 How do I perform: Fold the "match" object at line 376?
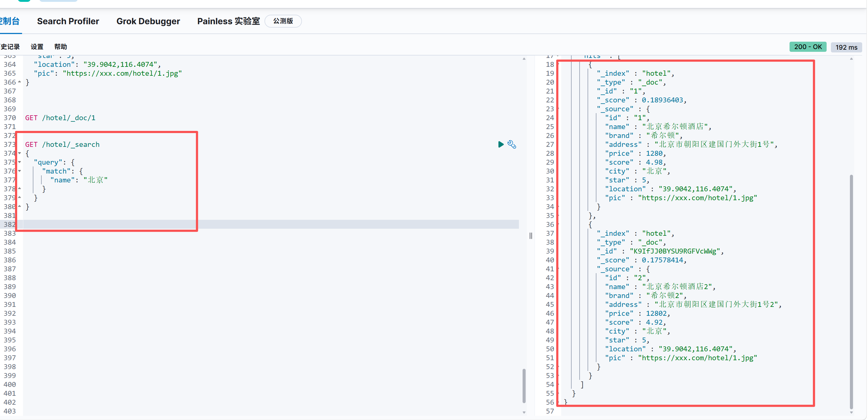(20, 171)
